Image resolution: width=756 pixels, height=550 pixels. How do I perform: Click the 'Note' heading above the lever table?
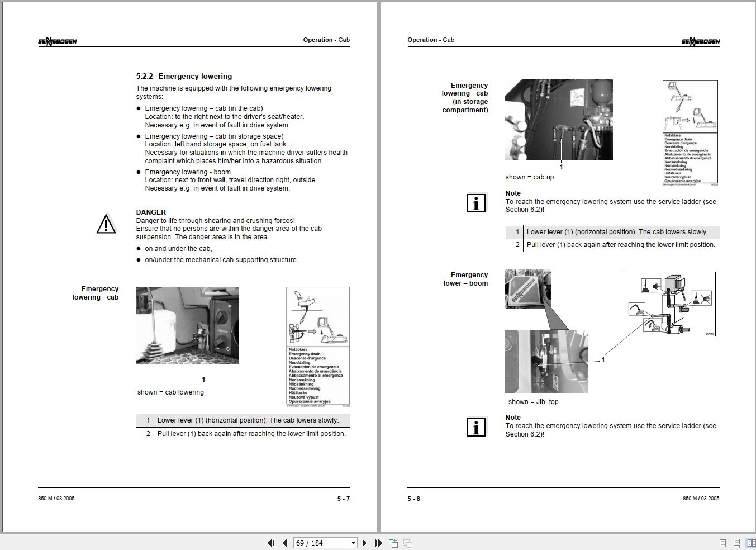tap(513, 193)
